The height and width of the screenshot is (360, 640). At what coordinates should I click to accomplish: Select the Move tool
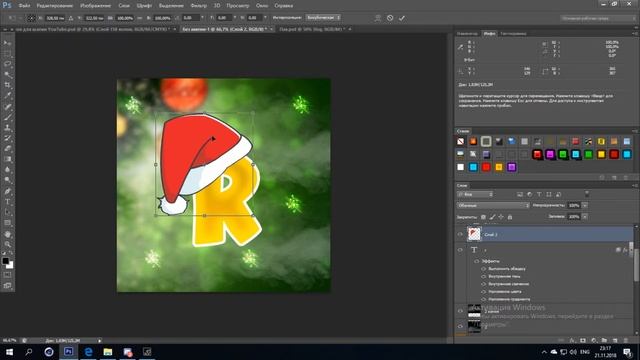point(7,43)
